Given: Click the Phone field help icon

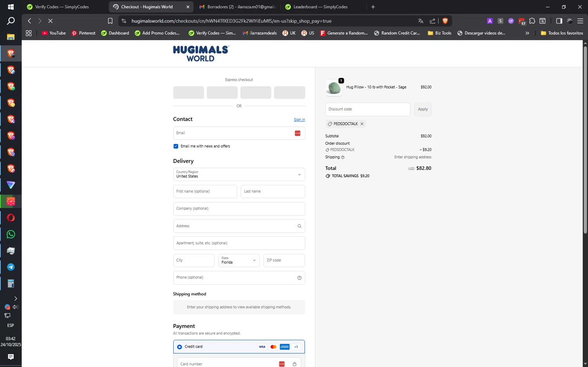Looking at the screenshot, I should [299, 278].
